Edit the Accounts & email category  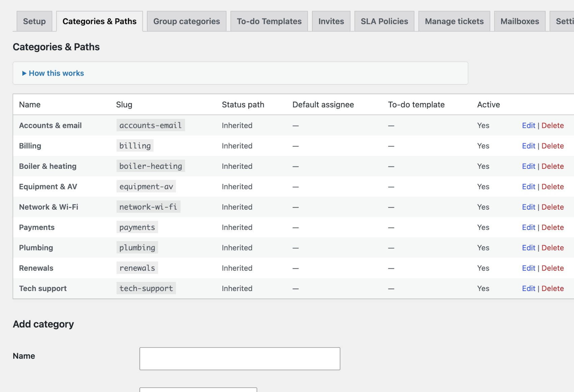(x=528, y=126)
